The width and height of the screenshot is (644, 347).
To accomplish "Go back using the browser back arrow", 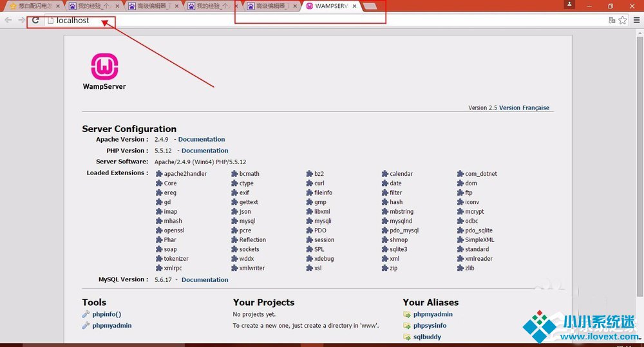I will point(8,20).
